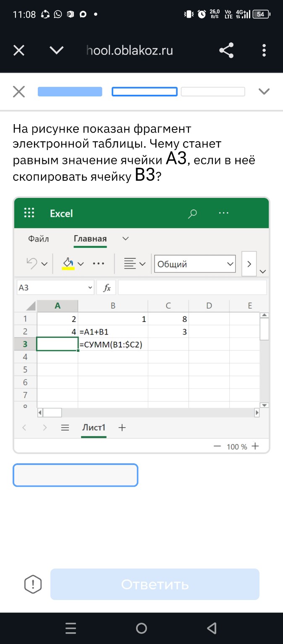Apply the yellow fill color bucket

[x=68, y=263]
